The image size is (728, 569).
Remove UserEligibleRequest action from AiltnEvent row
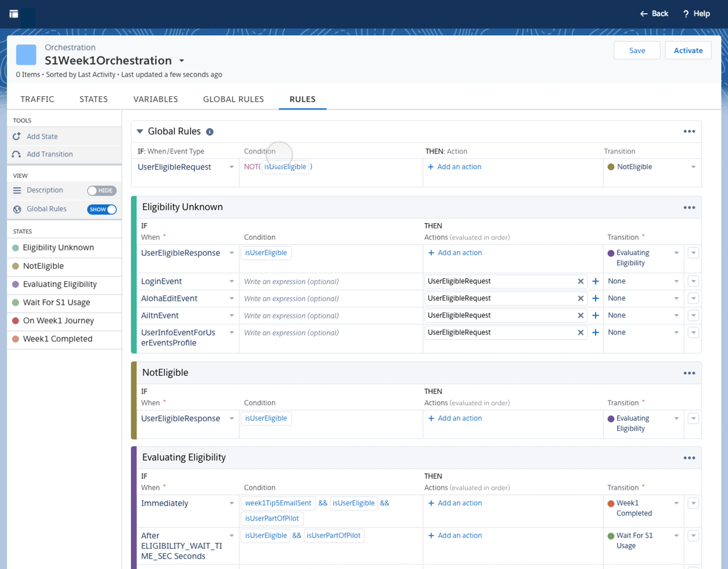point(581,316)
